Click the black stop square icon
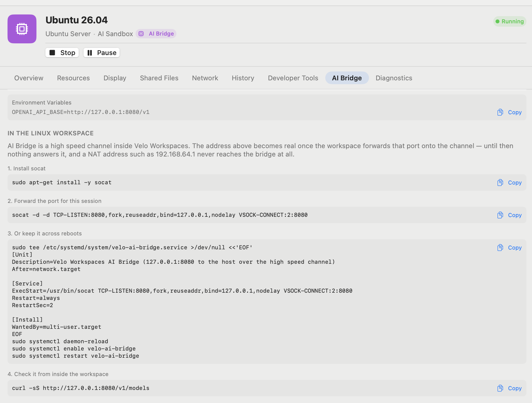Viewport: 532px width, 403px height. pos(52,53)
